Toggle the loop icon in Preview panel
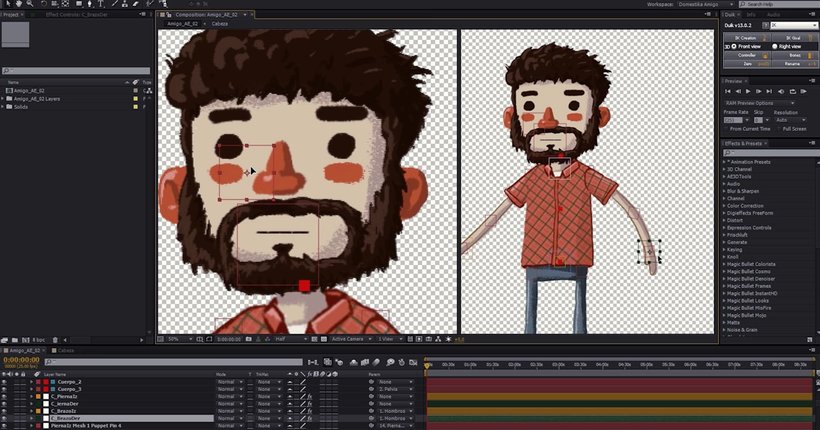The height and width of the screenshot is (430, 820). point(794,91)
